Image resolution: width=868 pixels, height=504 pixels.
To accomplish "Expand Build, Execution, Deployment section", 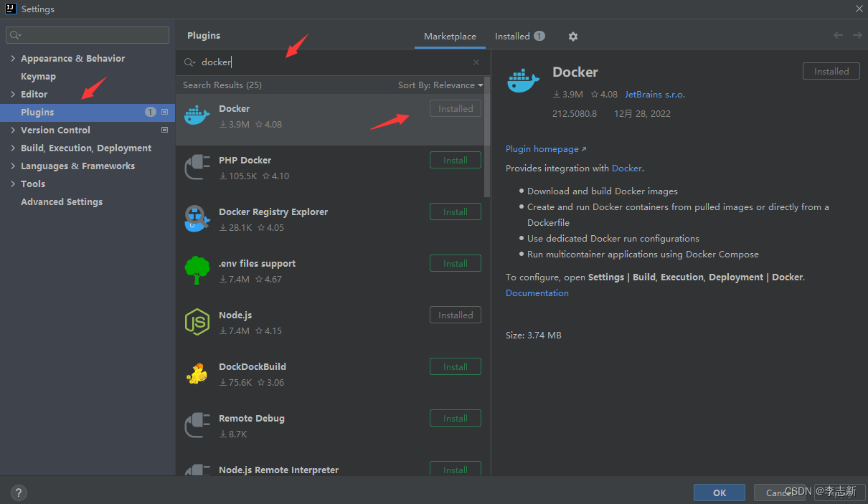I will pos(13,148).
